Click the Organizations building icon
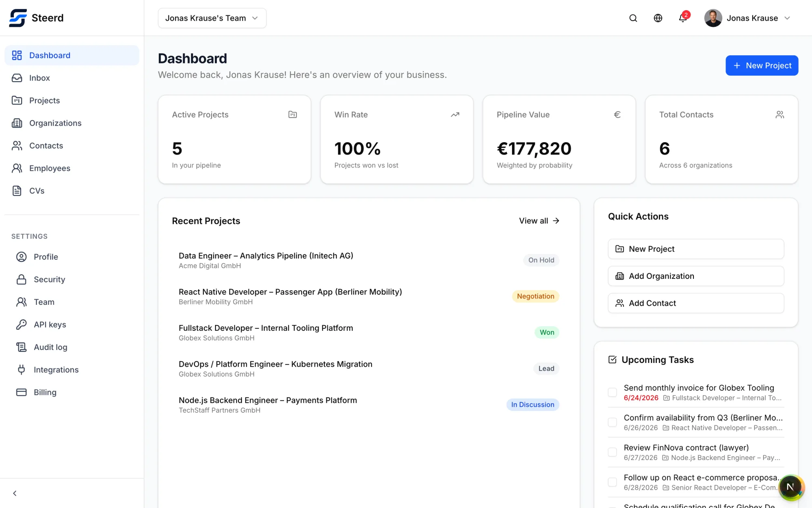The height and width of the screenshot is (508, 812). (17, 123)
